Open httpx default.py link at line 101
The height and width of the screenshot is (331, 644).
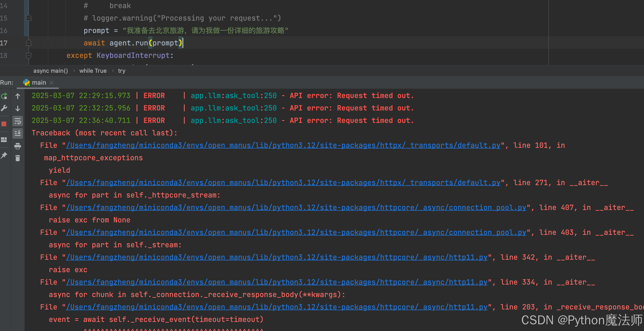click(x=283, y=145)
